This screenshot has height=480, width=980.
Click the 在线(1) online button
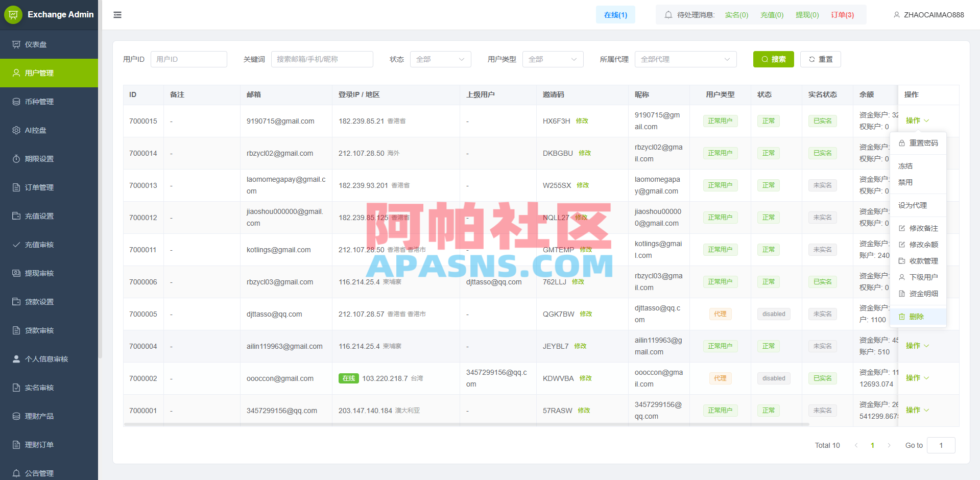click(x=615, y=15)
